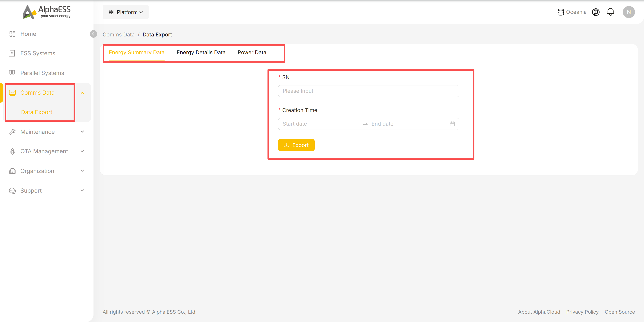Open the About AlphaCloud link

point(539,312)
